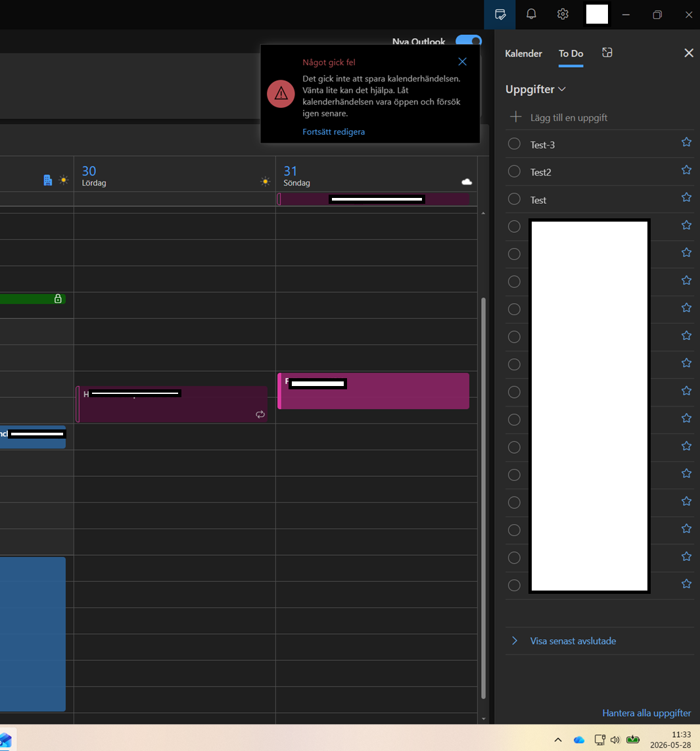This screenshot has width=700, height=751.
Task: Open the volume control in system tray
Action: point(615,740)
